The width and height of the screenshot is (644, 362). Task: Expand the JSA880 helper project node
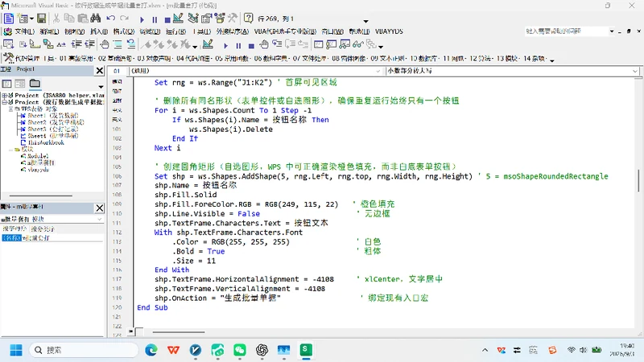(4, 95)
